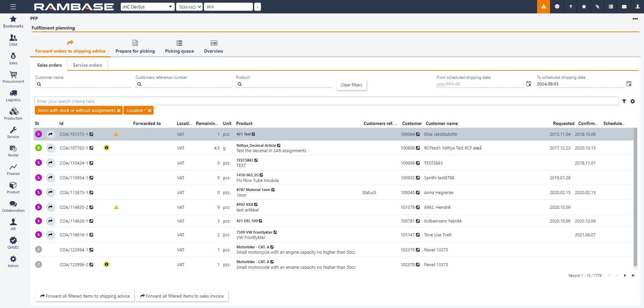This screenshot has height=308, width=644.
Task: Open the filter funnel icon
Action: [624, 102]
